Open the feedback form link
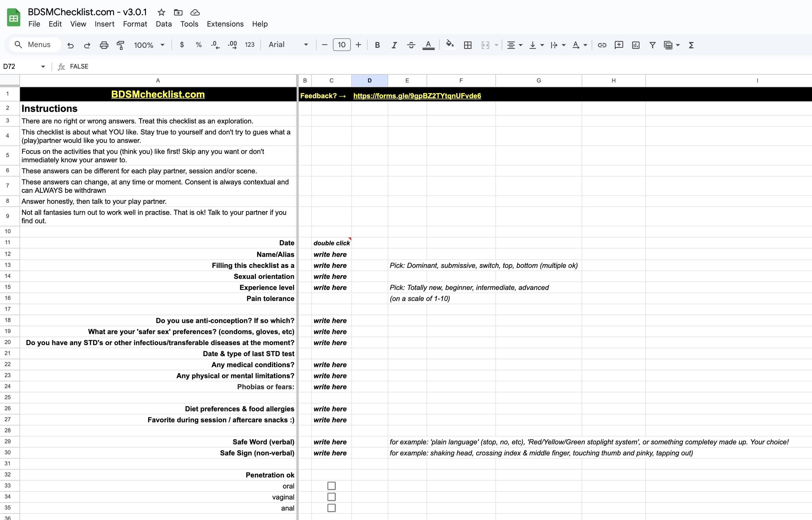The image size is (812, 520). click(x=417, y=96)
